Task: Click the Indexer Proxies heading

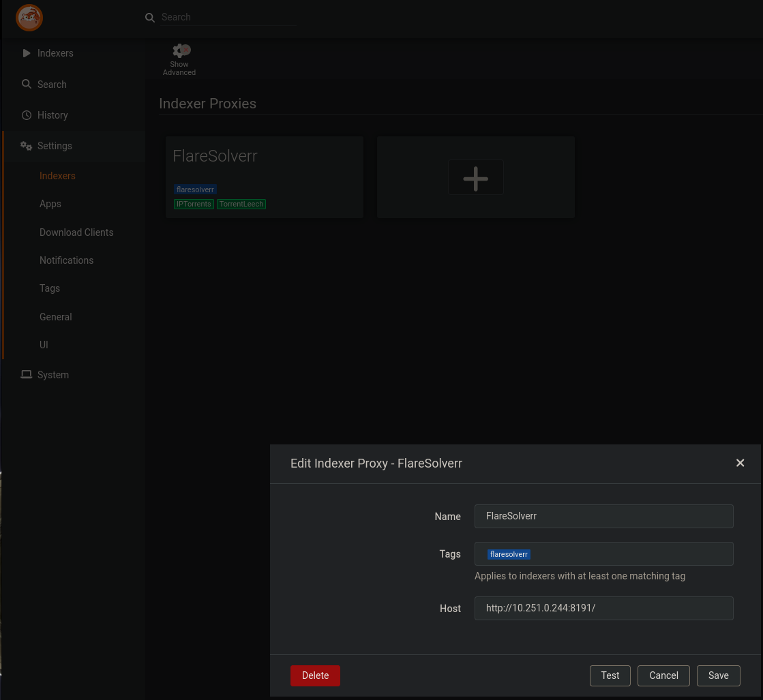Action: click(x=208, y=104)
